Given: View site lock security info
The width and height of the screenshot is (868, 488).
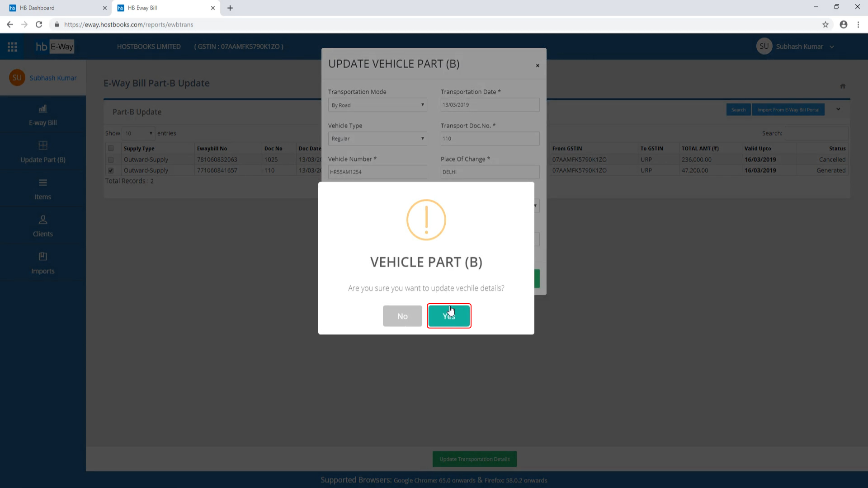Looking at the screenshot, I should pyautogui.click(x=57, y=24).
